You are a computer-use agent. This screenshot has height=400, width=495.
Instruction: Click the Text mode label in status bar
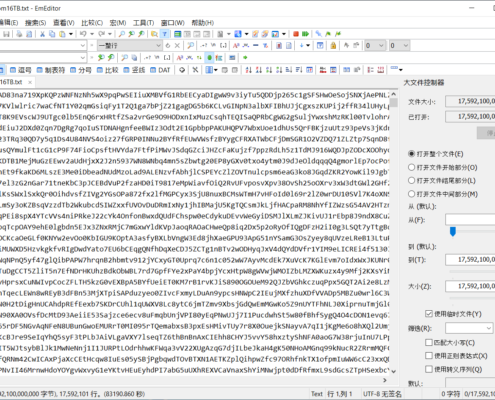coord(317,394)
